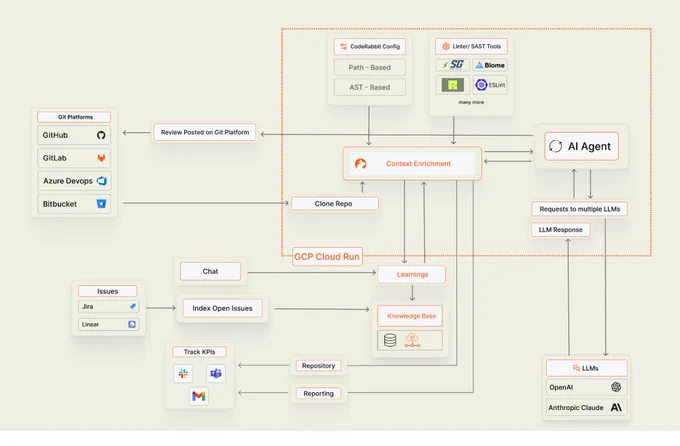
Task: Click the Repository label
Action: point(319,366)
